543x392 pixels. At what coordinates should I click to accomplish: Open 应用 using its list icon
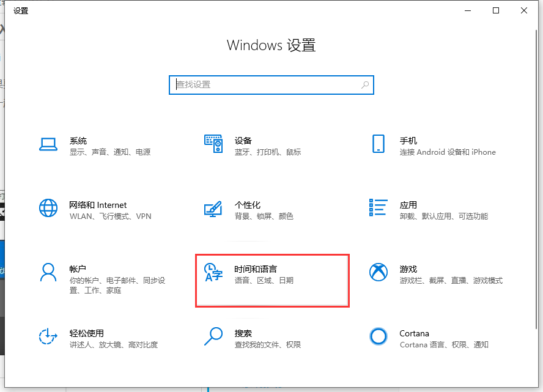[x=379, y=209]
